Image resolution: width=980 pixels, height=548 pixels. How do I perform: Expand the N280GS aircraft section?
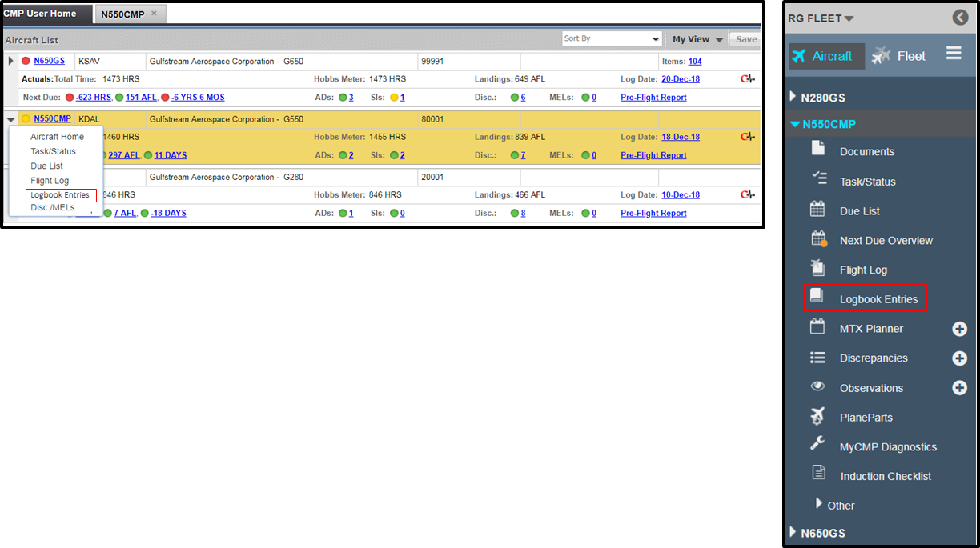(x=793, y=95)
